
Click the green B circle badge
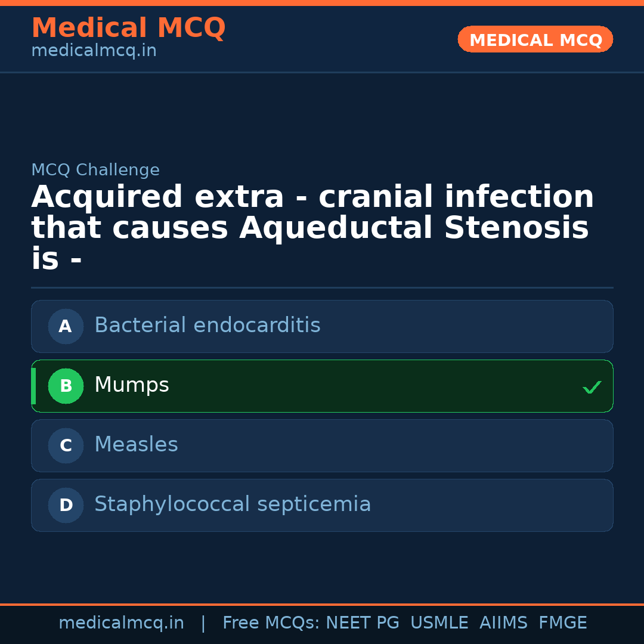pos(66,386)
